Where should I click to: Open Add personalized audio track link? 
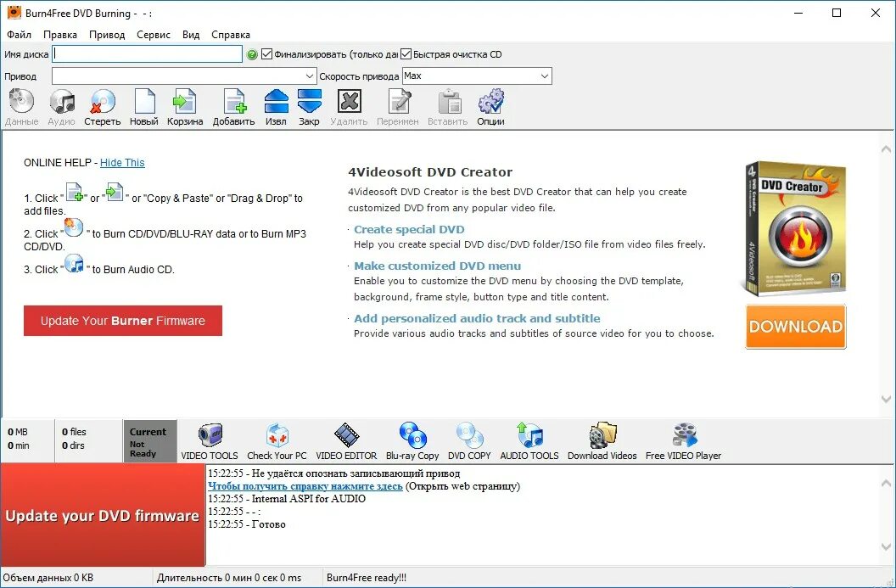pos(477,318)
